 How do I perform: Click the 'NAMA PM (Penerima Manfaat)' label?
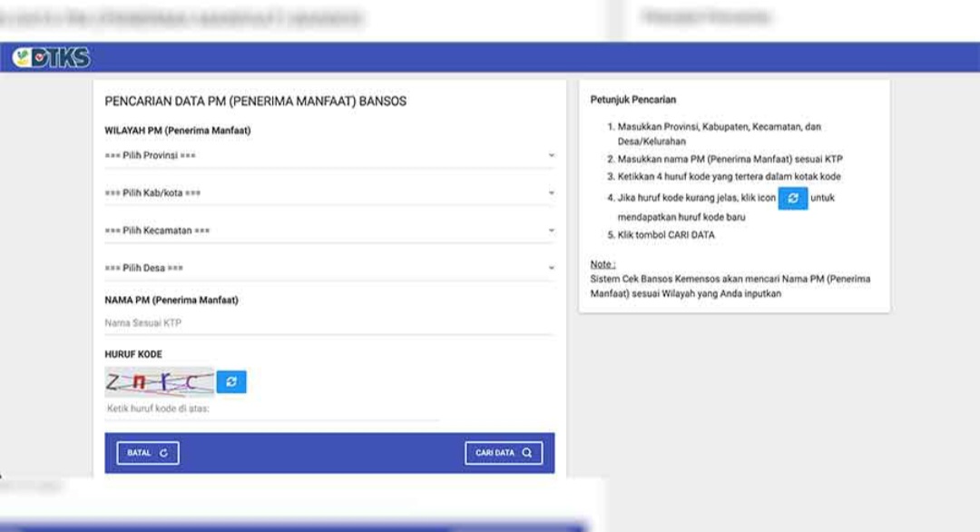pos(171,300)
